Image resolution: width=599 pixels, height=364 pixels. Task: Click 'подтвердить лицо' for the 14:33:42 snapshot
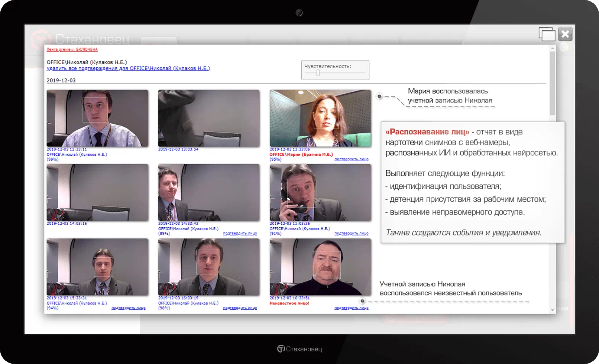pos(240,234)
